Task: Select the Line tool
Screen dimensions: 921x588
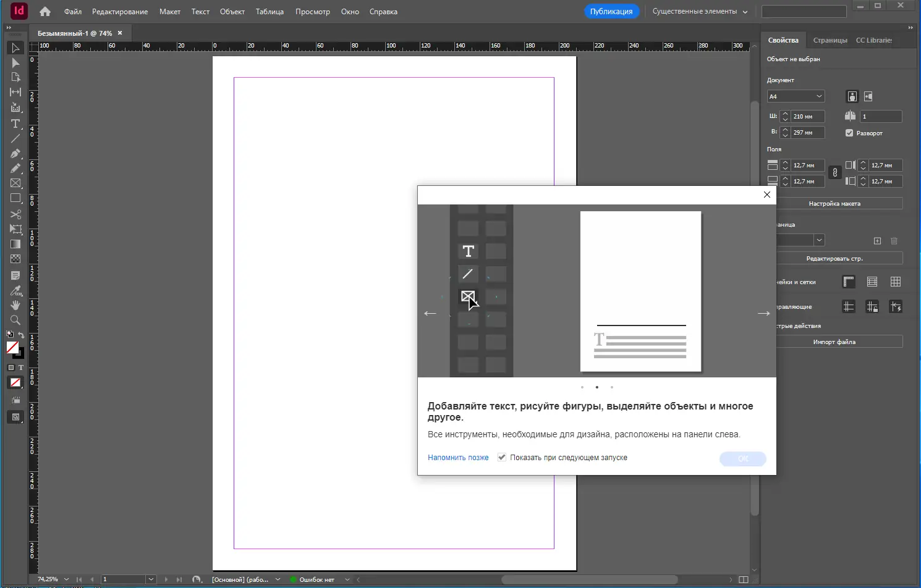Action: pyautogui.click(x=15, y=139)
